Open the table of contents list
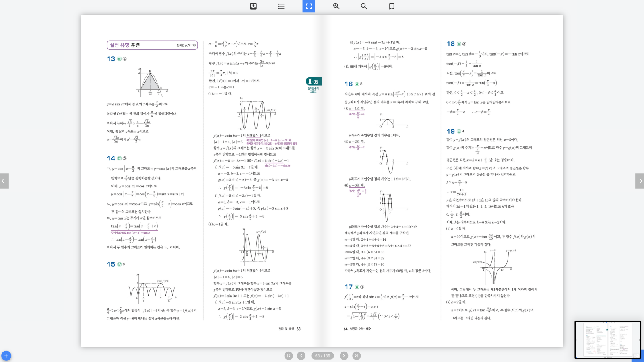The height and width of the screenshot is (362, 644). 281,6
